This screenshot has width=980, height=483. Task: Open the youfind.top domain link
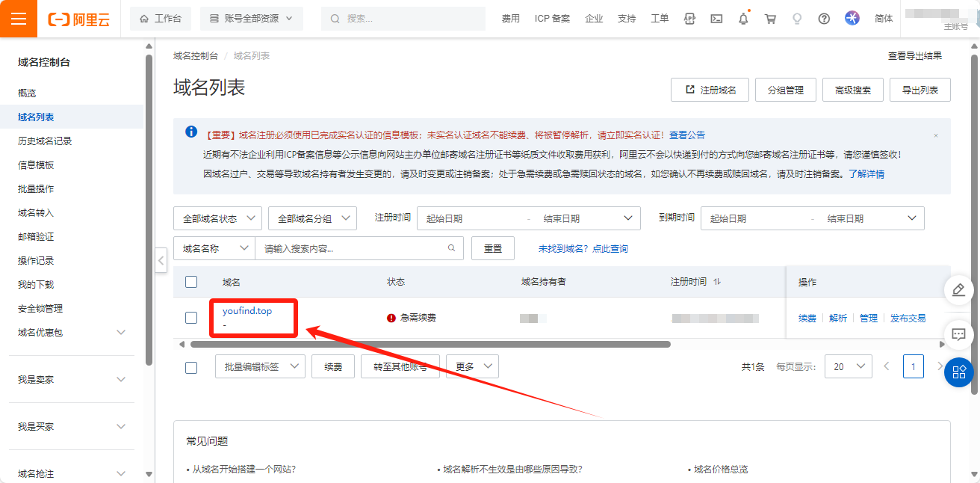pos(247,311)
